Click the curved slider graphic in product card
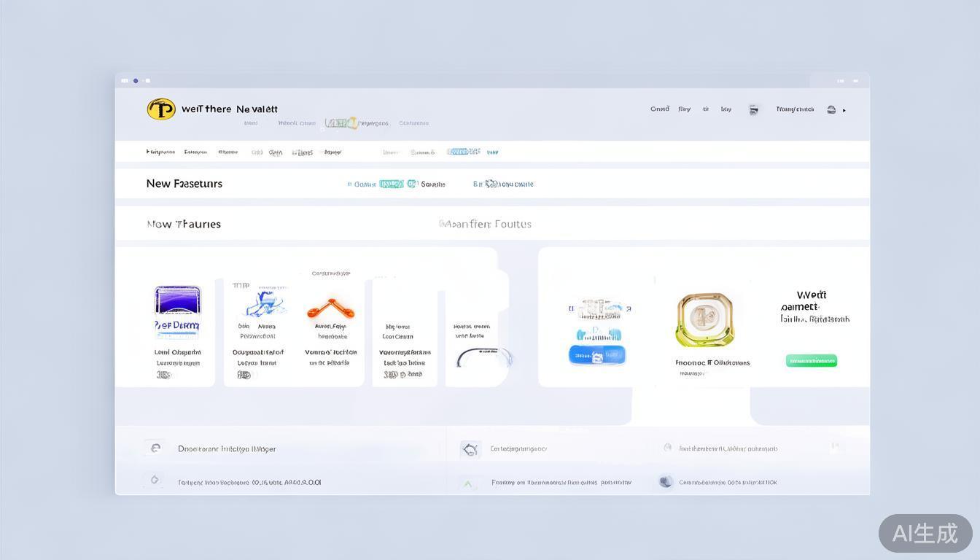The image size is (980, 560). 484,357
